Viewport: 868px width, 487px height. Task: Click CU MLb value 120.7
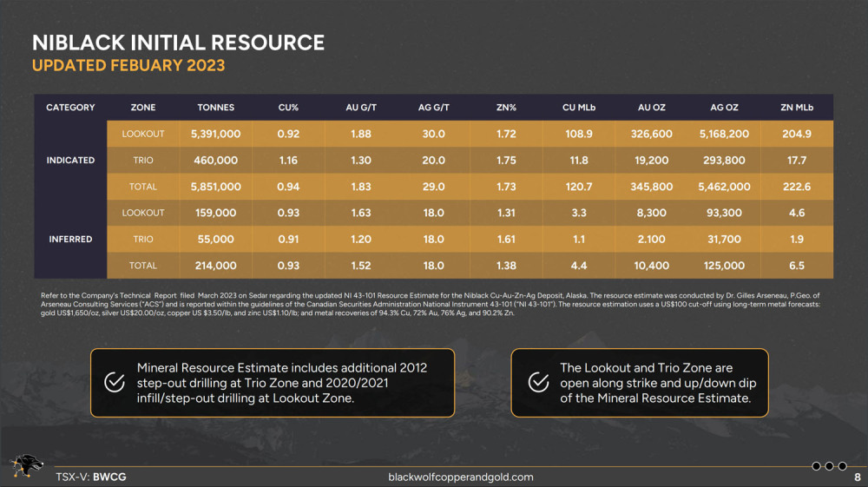(x=579, y=187)
